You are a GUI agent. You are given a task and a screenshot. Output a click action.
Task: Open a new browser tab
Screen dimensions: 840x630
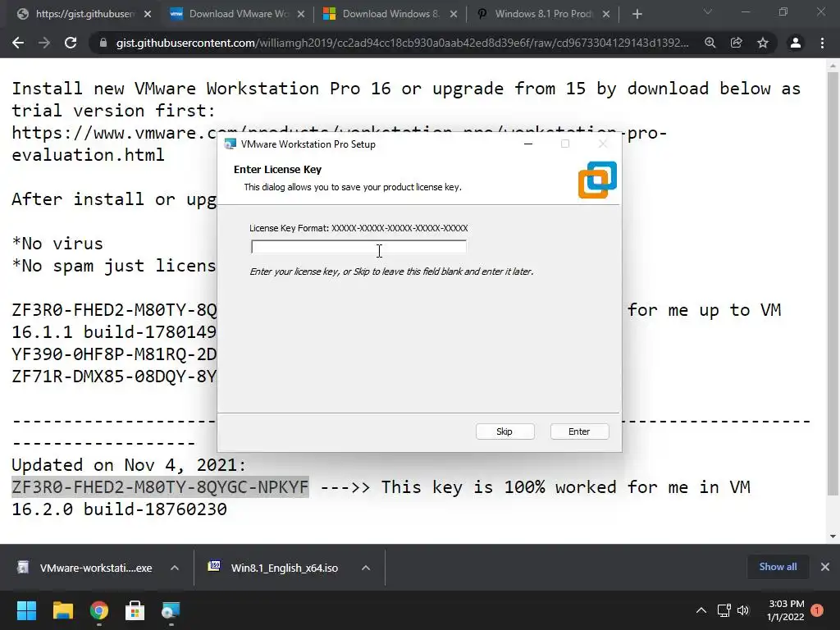637,14
